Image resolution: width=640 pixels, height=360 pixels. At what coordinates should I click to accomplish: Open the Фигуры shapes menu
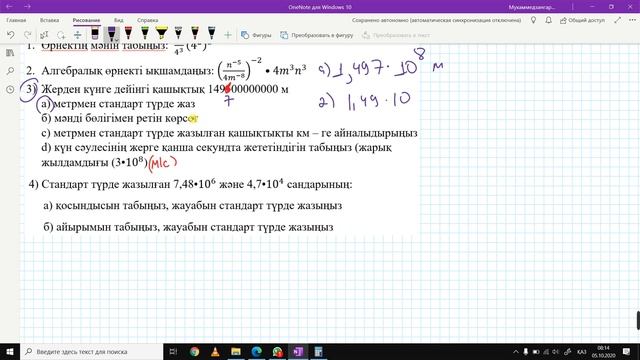256,35
